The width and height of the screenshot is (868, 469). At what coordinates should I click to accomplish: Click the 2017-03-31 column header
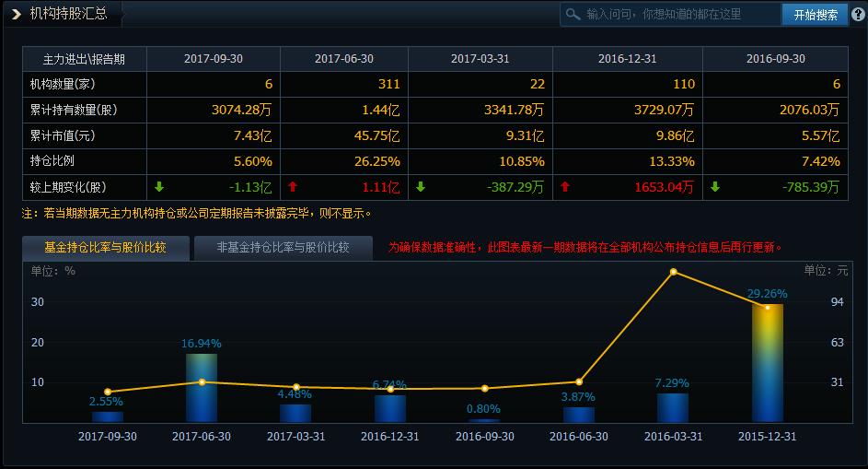click(x=480, y=59)
